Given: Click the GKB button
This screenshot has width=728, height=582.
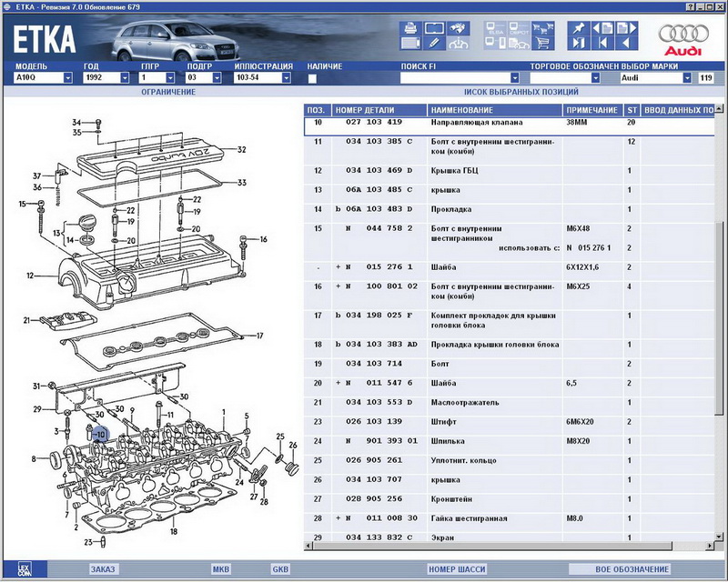Looking at the screenshot, I should [280, 569].
